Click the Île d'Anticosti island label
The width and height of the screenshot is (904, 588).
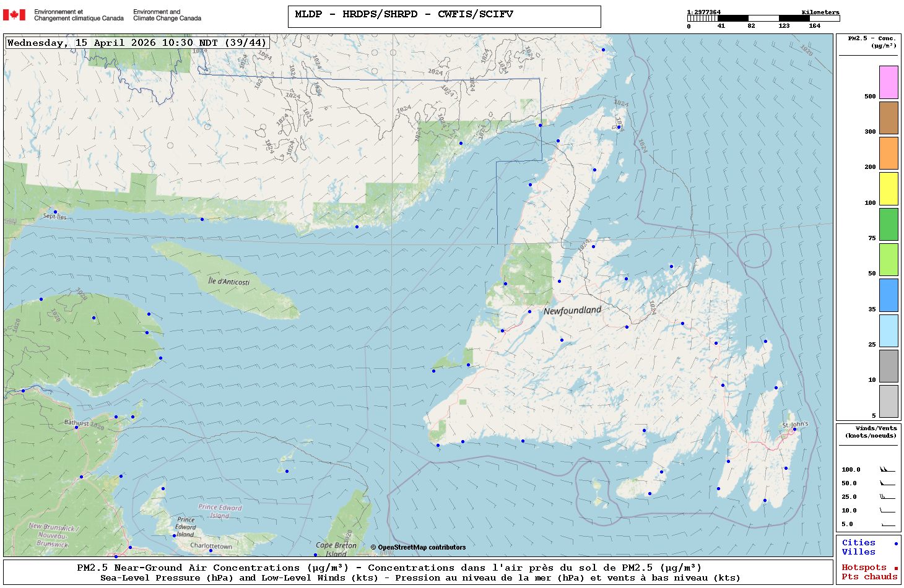coord(228,282)
